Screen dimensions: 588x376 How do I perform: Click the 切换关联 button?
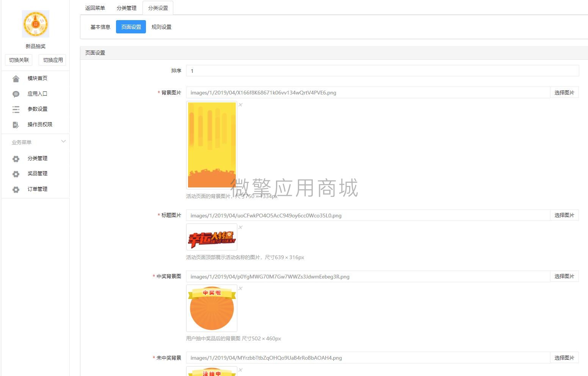click(19, 60)
